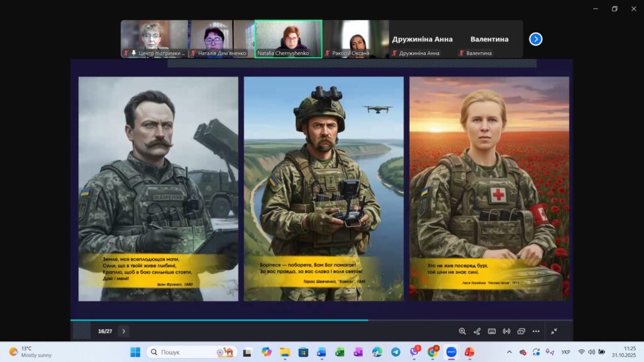Open the captions keyboard icon
644x362 pixels.
coord(492,331)
